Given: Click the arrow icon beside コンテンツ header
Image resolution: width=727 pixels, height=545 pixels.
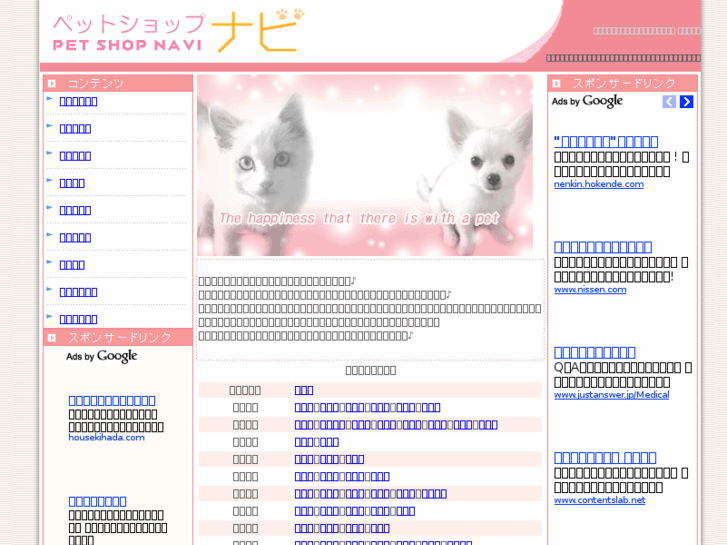Looking at the screenshot, I should [x=52, y=83].
